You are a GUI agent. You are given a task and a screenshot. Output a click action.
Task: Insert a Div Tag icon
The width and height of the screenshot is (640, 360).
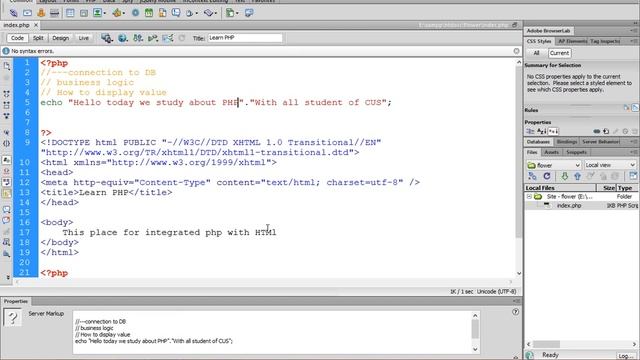pos(84,13)
